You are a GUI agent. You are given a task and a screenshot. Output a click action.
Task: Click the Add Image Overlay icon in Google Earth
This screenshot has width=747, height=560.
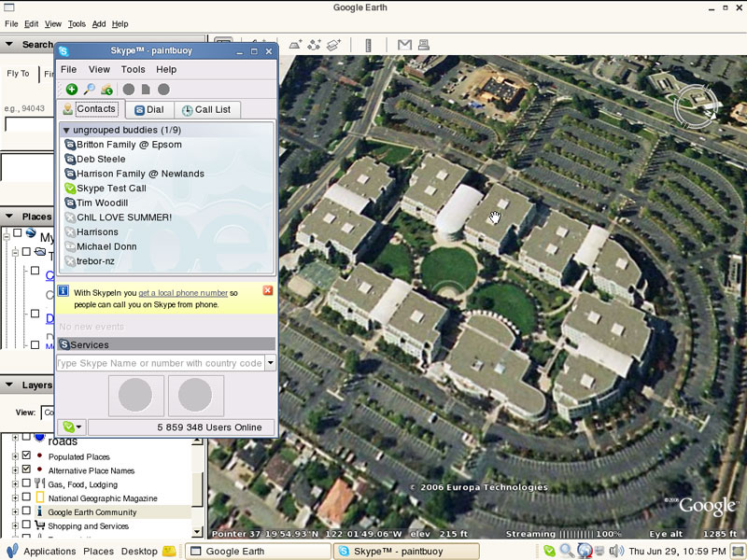(x=333, y=45)
